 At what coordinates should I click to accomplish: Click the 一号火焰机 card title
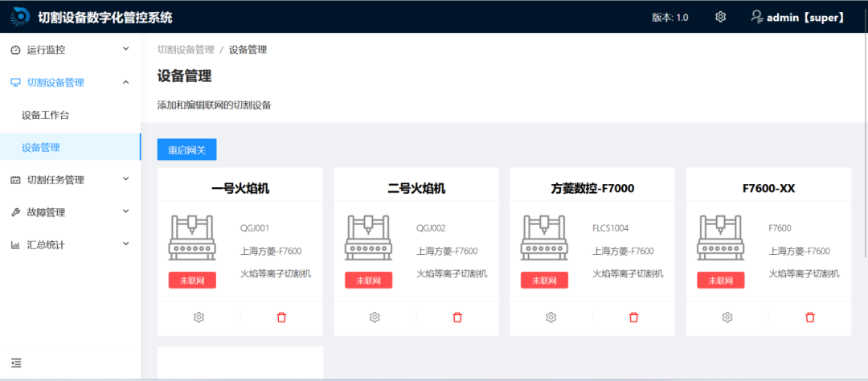(240, 188)
